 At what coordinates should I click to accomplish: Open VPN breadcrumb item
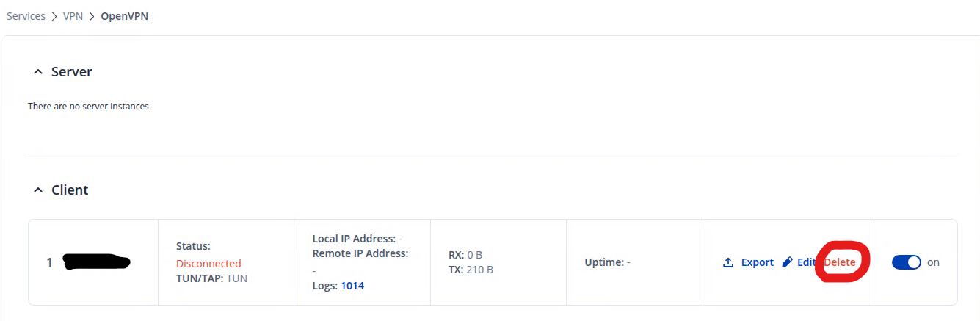[73, 16]
